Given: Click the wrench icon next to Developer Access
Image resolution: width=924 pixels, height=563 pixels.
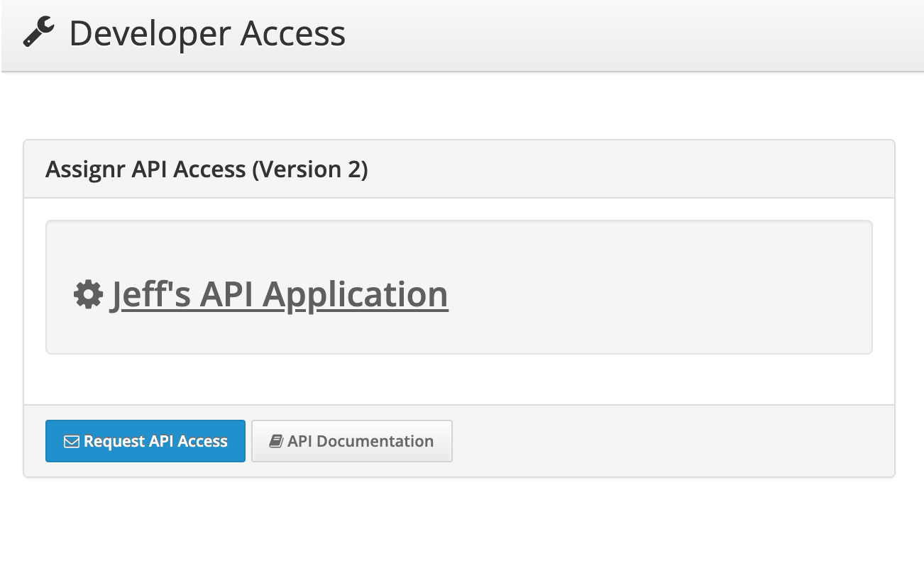Looking at the screenshot, I should pyautogui.click(x=38, y=33).
